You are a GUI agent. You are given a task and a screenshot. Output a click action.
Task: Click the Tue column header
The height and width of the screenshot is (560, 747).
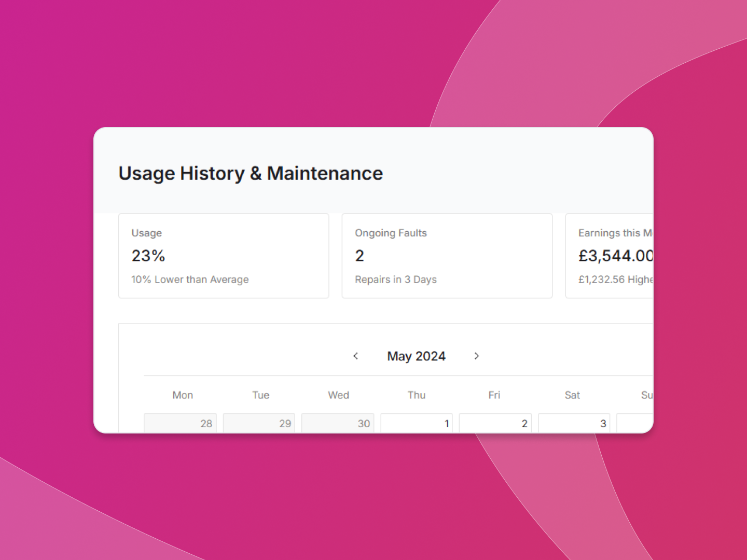point(260,395)
